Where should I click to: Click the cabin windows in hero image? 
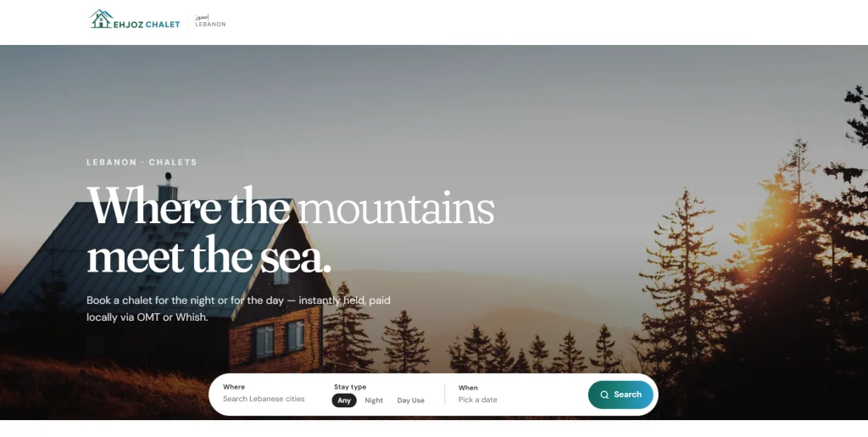point(280,339)
